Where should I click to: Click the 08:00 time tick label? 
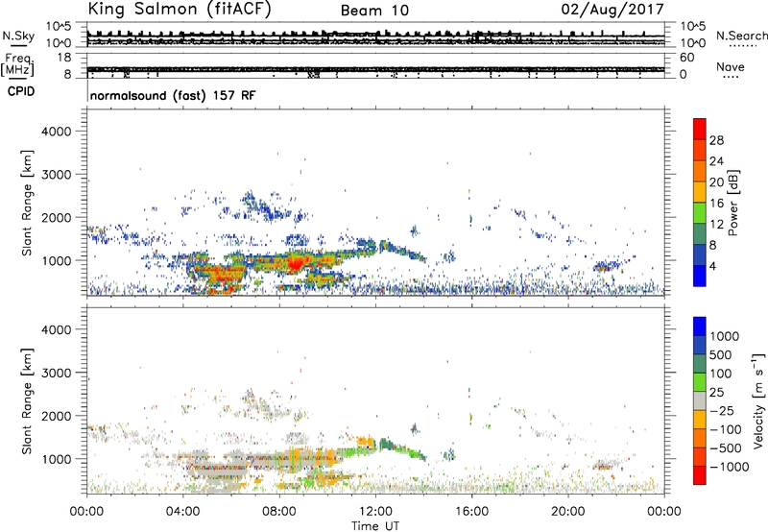(278, 512)
